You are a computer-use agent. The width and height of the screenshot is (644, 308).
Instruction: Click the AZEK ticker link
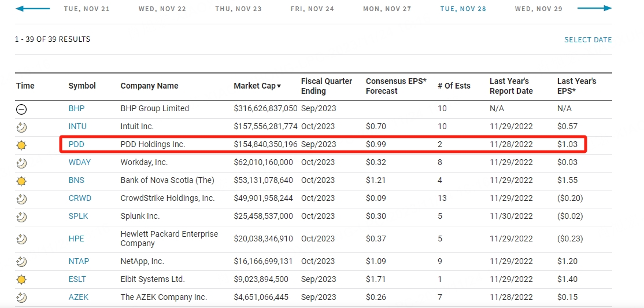coord(78,297)
